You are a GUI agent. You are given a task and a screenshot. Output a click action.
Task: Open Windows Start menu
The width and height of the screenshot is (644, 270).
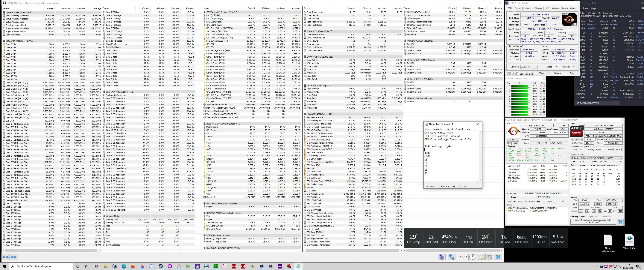click(4, 266)
